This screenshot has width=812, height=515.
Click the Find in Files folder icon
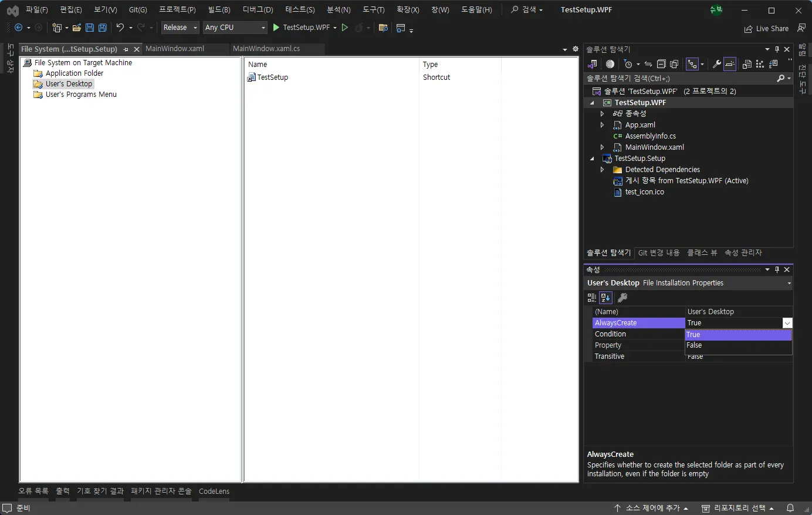pyautogui.click(x=383, y=28)
